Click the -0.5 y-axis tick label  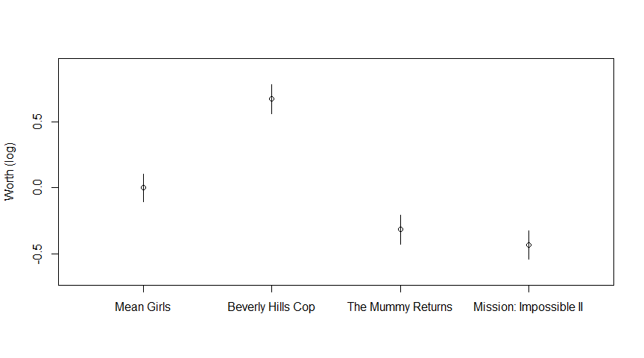tap(37, 254)
